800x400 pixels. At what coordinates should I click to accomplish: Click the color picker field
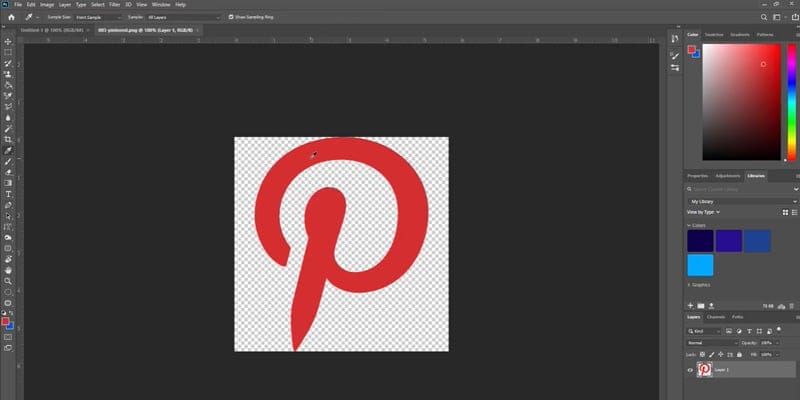click(741, 102)
